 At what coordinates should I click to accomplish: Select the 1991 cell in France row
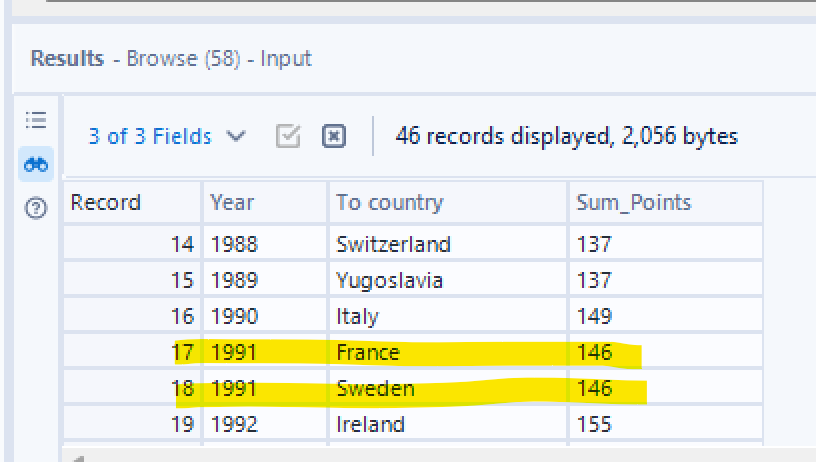265,352
